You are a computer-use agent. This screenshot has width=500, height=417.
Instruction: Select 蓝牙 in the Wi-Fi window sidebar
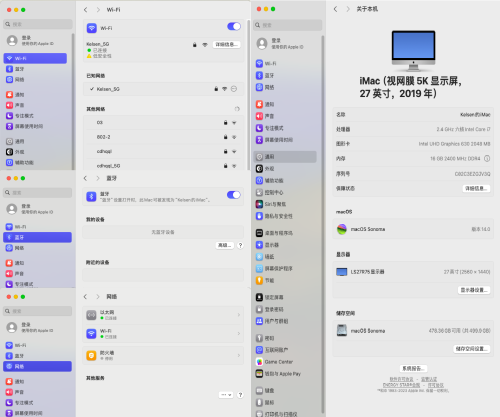point(16,69)
